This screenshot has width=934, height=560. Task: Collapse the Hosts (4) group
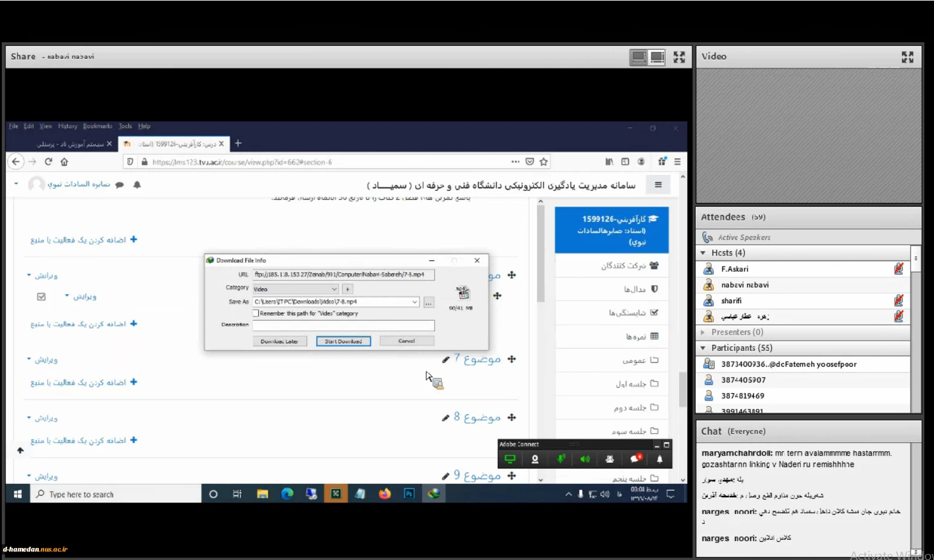[x=703, y=253]
